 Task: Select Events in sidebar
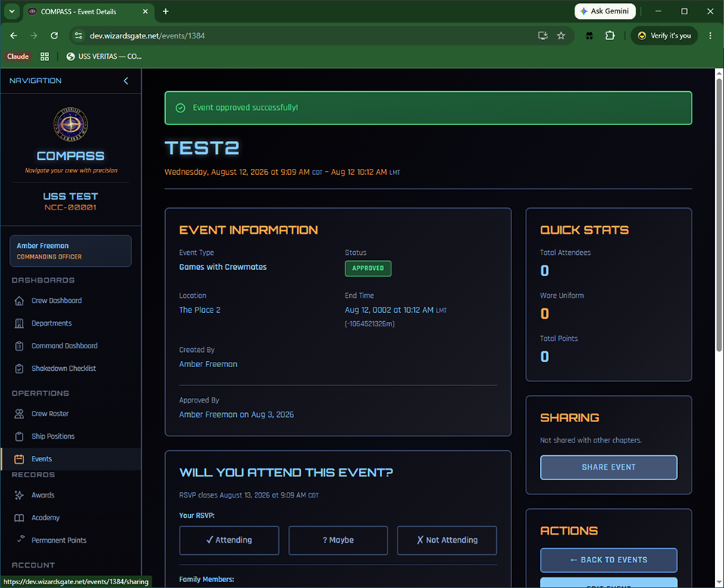[x=71, y=459]
